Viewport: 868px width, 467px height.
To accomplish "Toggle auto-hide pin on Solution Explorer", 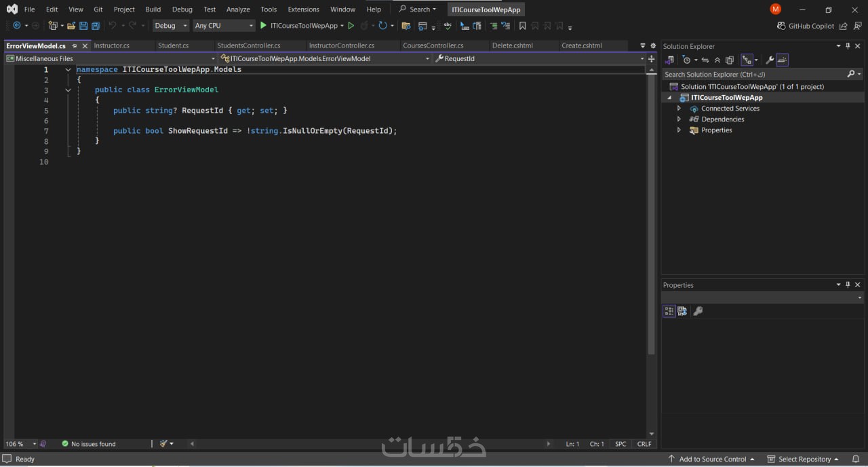I will tap(848, 46).
